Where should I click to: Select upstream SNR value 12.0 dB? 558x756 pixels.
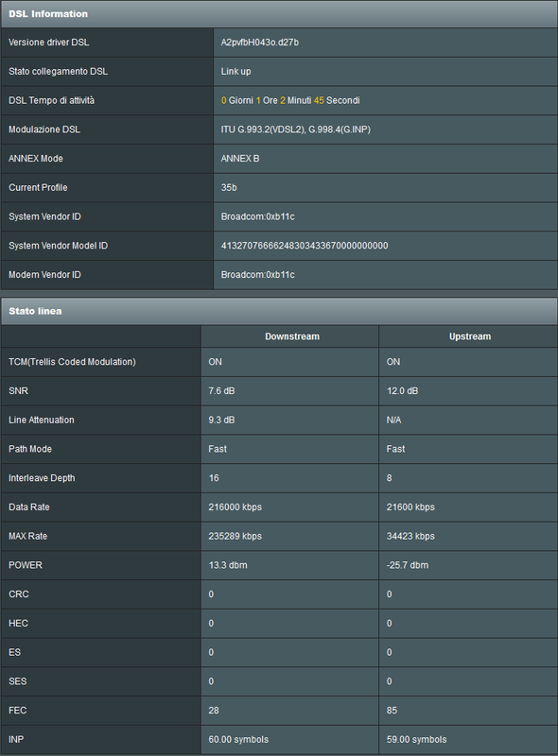402,390
